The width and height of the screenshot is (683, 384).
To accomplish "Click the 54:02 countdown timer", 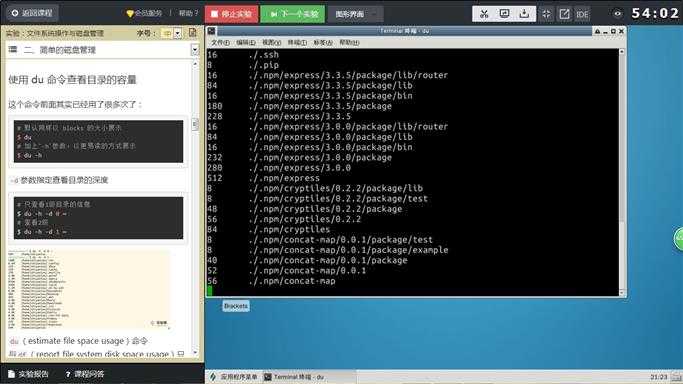I will [x=655, y=13].
